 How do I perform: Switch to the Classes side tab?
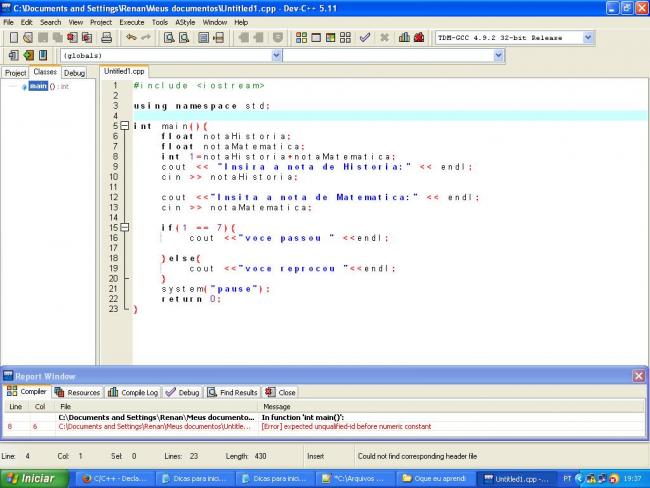coord(45,72)
